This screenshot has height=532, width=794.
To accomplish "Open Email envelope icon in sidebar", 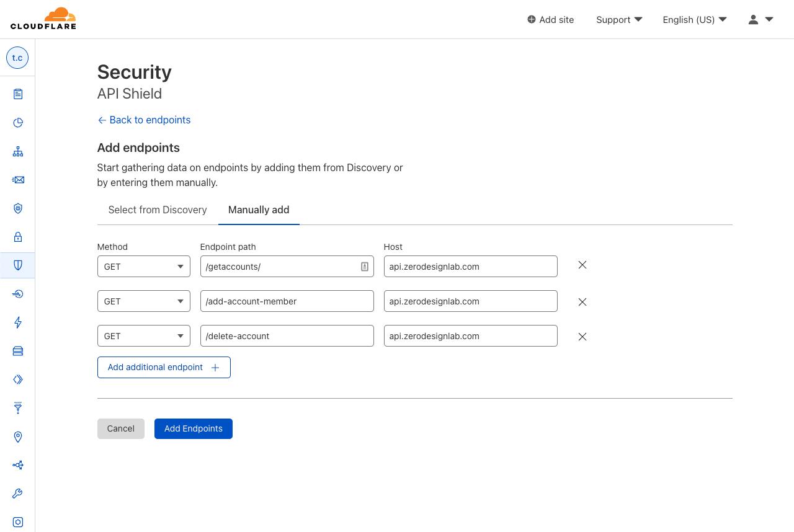I will [18, 180].
